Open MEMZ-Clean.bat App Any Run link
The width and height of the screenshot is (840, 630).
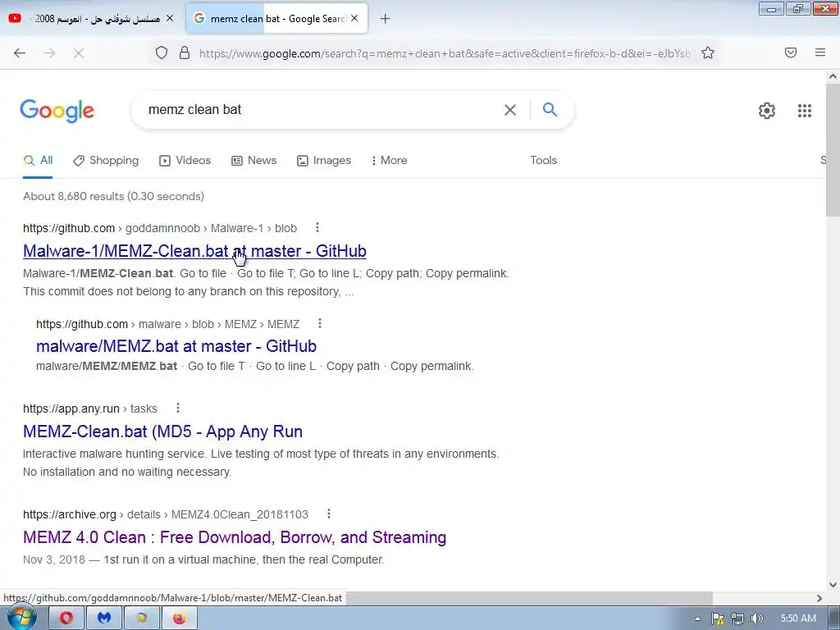click(x=163, y=431)
